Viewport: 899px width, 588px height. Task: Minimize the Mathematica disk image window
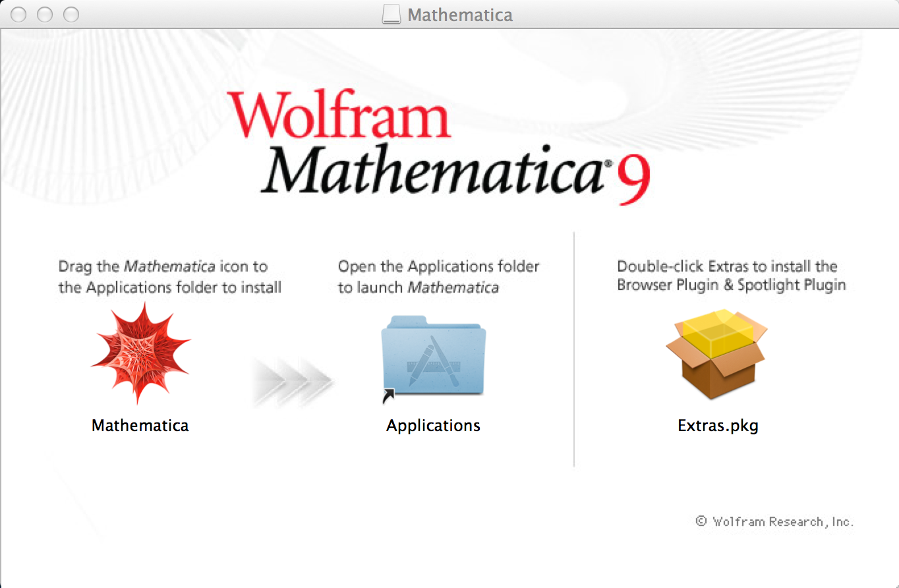(x=45, y=15)
